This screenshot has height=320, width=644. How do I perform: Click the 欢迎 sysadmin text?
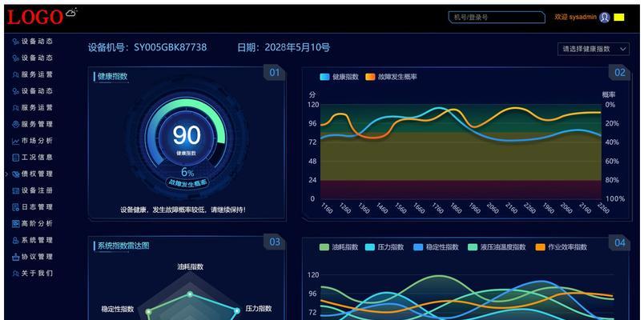[x=575, y=18]
